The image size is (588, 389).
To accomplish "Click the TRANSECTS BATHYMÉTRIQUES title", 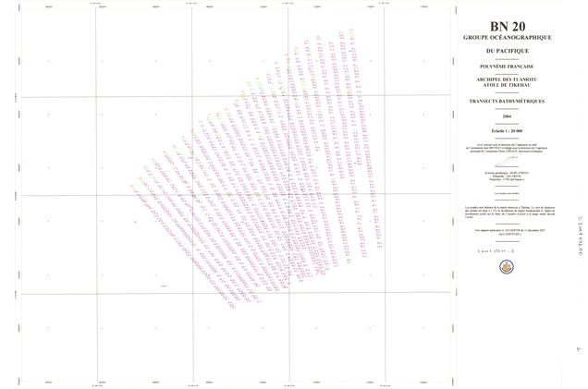I will click(506, 100).
